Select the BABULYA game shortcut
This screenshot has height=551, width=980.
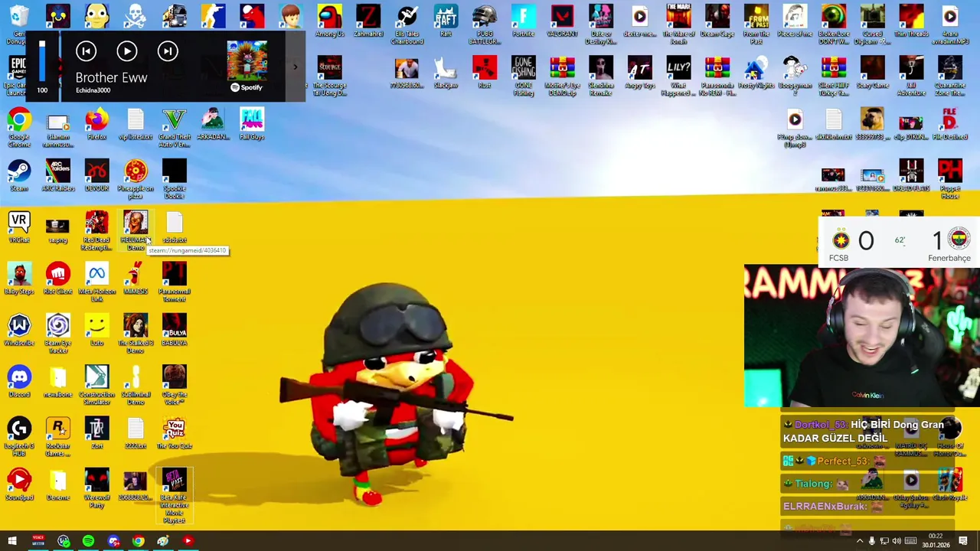click(x=175, y=330)
